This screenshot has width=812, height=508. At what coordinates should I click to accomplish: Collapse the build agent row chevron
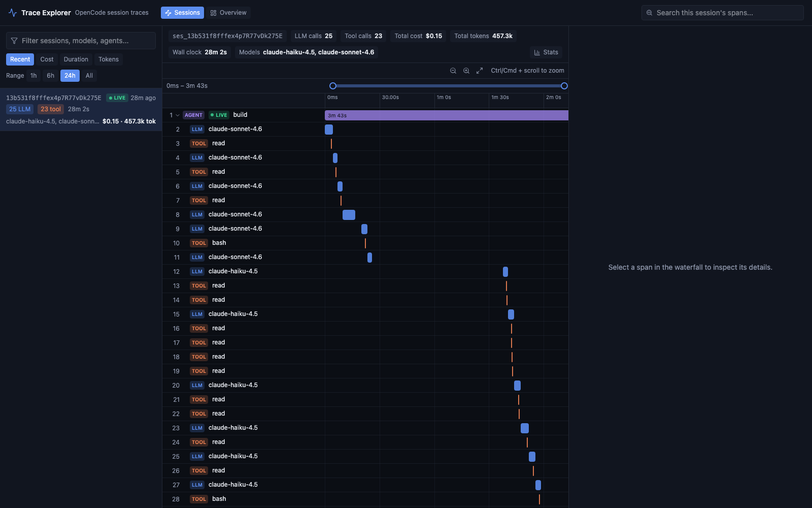tap(178, 115)
